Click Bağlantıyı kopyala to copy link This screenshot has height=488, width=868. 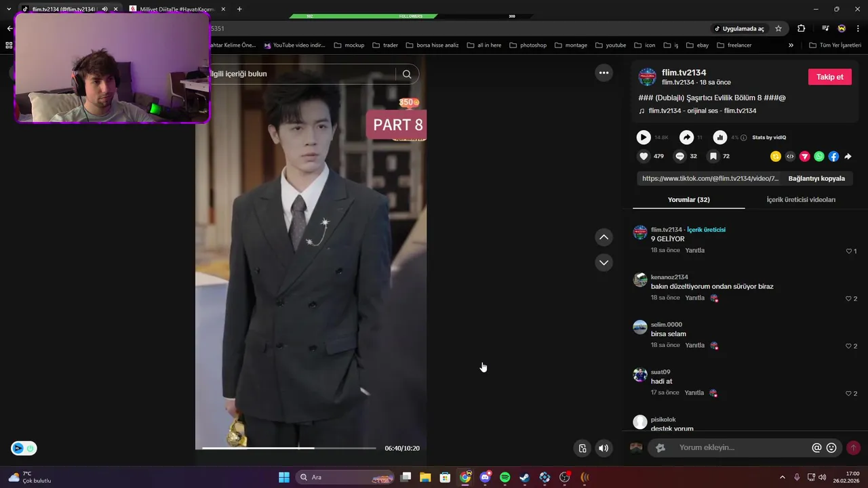816,179
